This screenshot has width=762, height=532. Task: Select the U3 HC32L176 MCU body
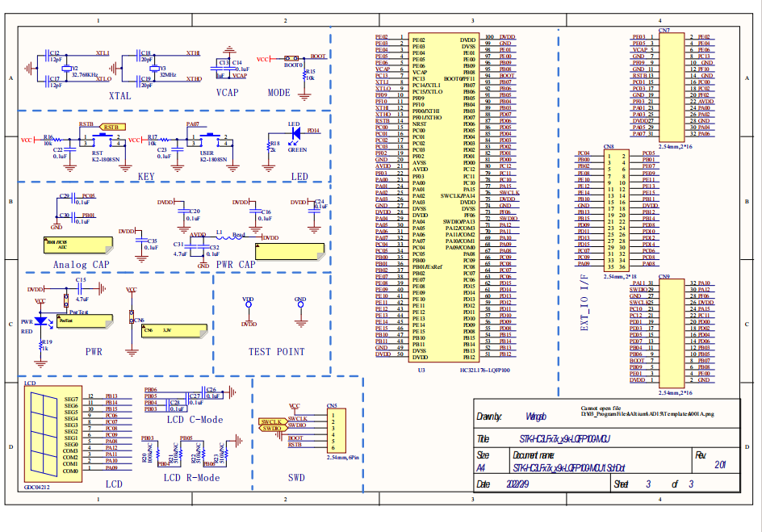point(444,199)
